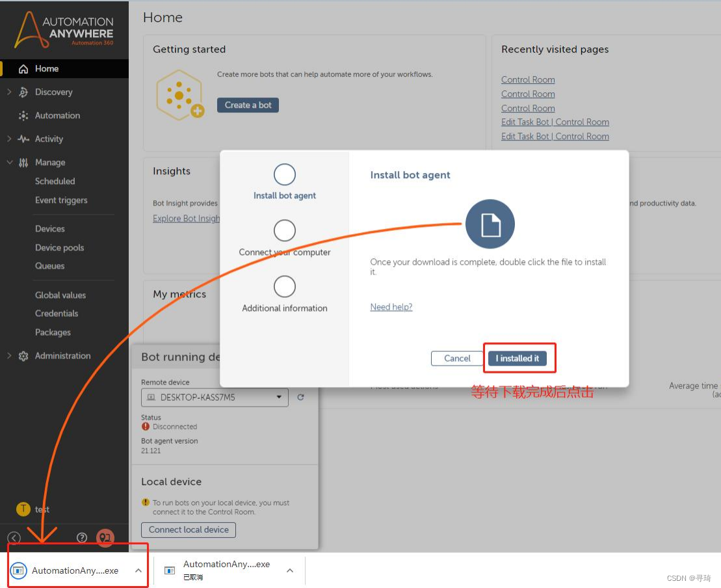Select the Connect your computer step circle
Image resolution: width=721 pixels, height=588 pixels.
click(284, 230)
